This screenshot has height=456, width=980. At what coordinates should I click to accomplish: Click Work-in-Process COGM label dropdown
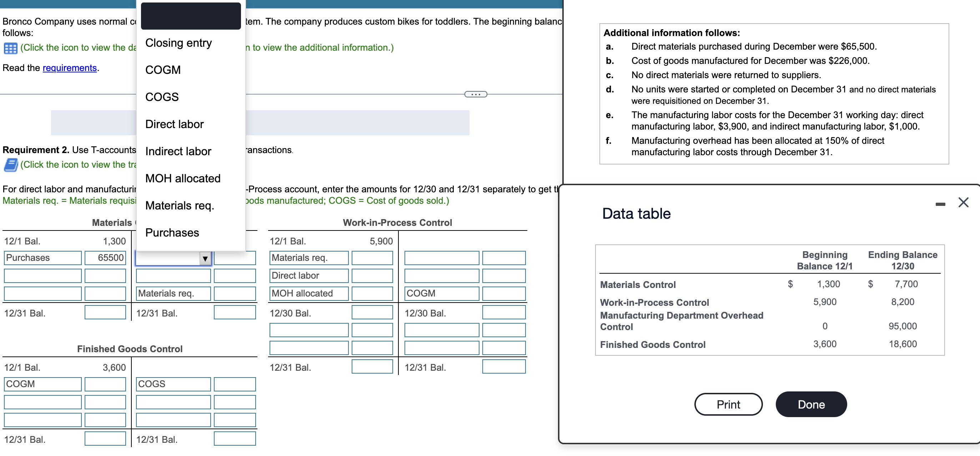tap(441, 294)
